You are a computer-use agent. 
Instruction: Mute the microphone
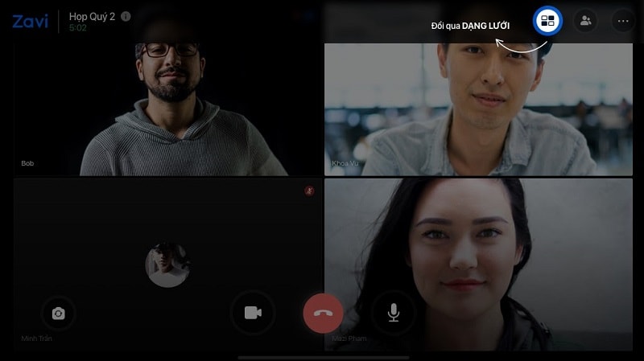pos(393,313)
